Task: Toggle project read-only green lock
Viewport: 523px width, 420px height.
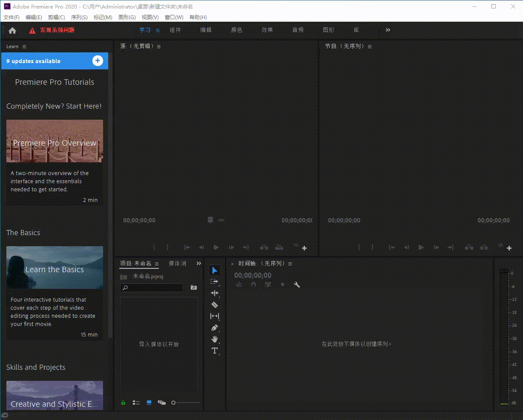Action: pyautogui.click(x=124, y=403)
